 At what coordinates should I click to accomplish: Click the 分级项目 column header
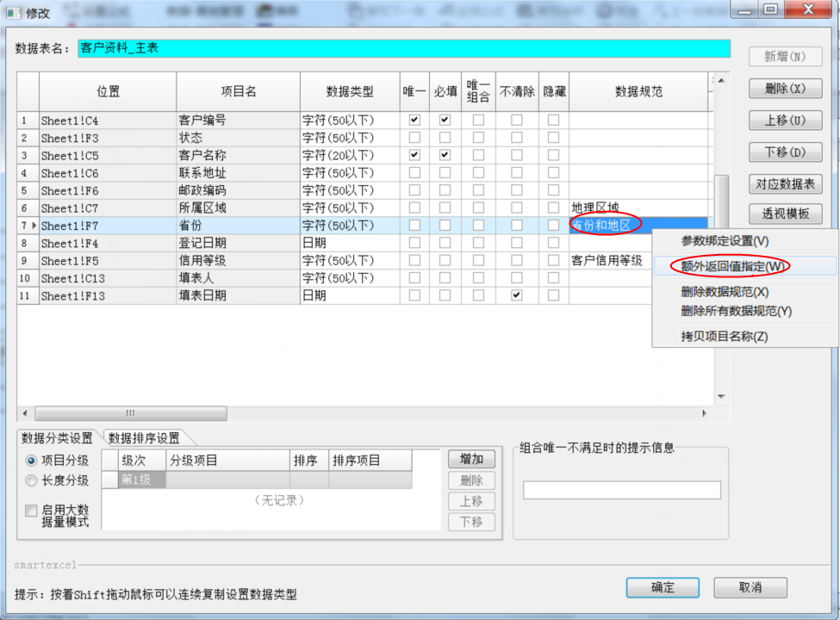[227, 461]
